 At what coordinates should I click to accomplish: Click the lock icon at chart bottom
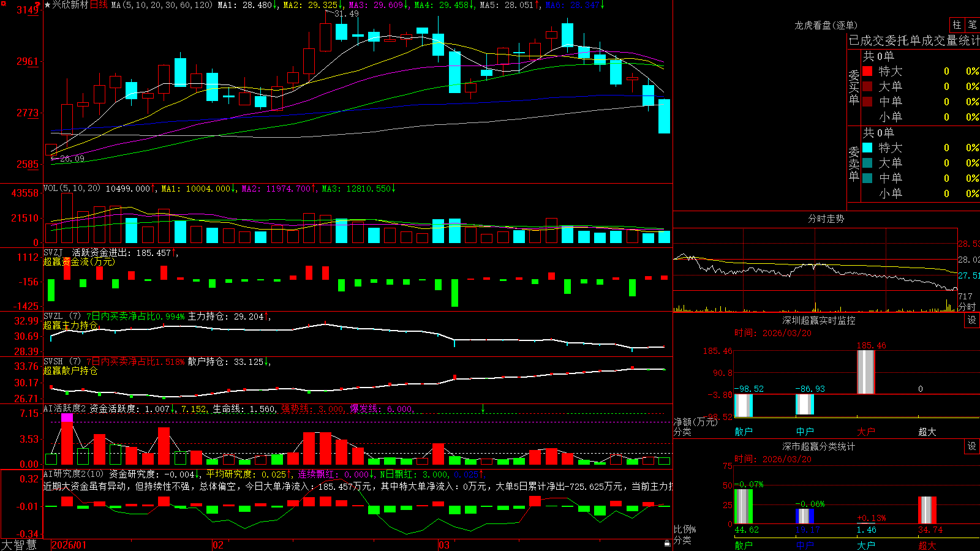click(667, 543)
